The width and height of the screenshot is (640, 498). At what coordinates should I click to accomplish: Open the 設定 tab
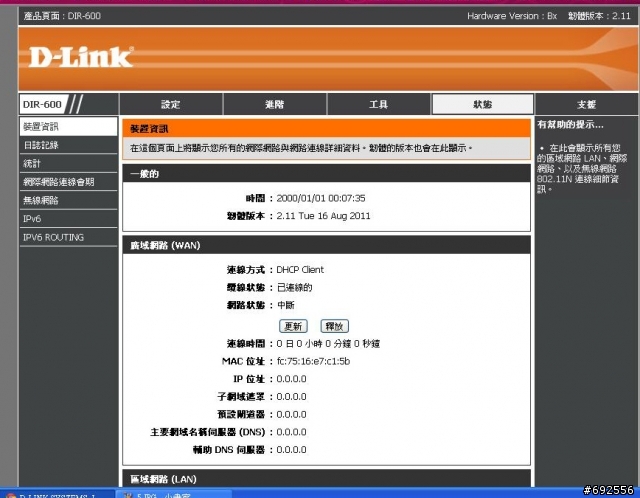[x=171, y=104]
